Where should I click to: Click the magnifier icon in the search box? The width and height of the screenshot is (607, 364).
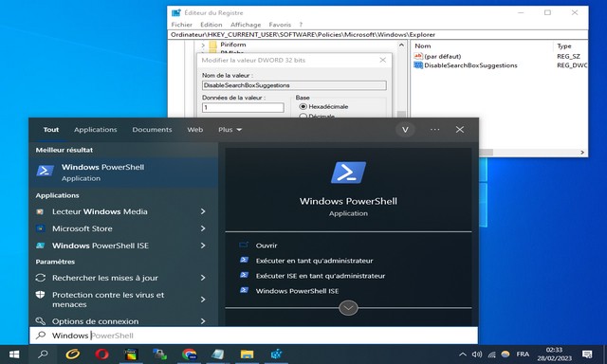click(x=41, y=336)
